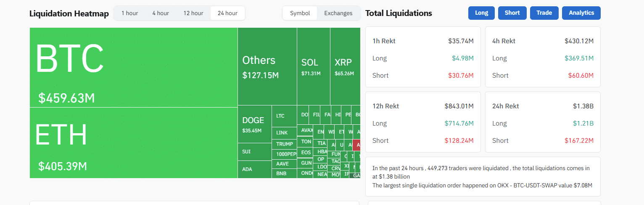Select the 1 hour timeframe
The height and width of the screenshot is (205, 644).
129,13
